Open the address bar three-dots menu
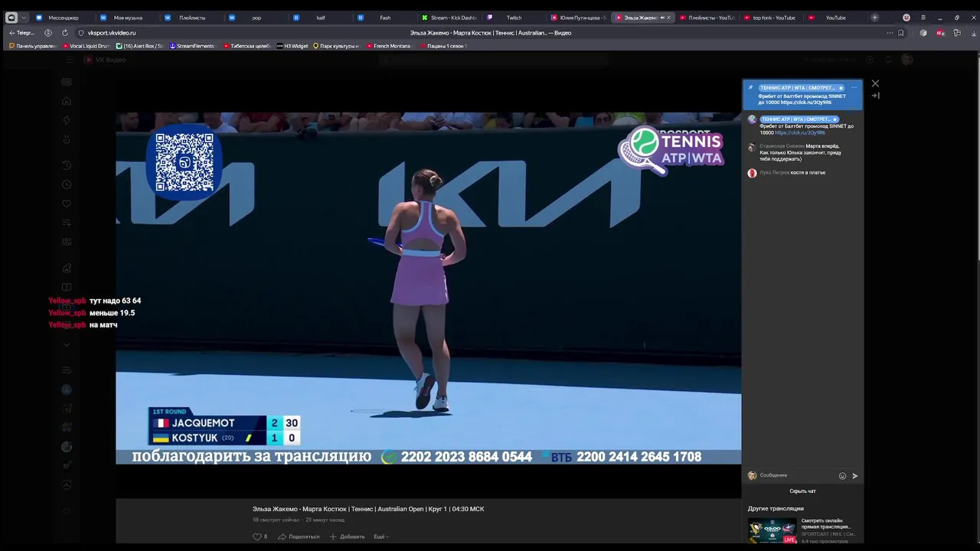980x551 pixels. point(889,33)
